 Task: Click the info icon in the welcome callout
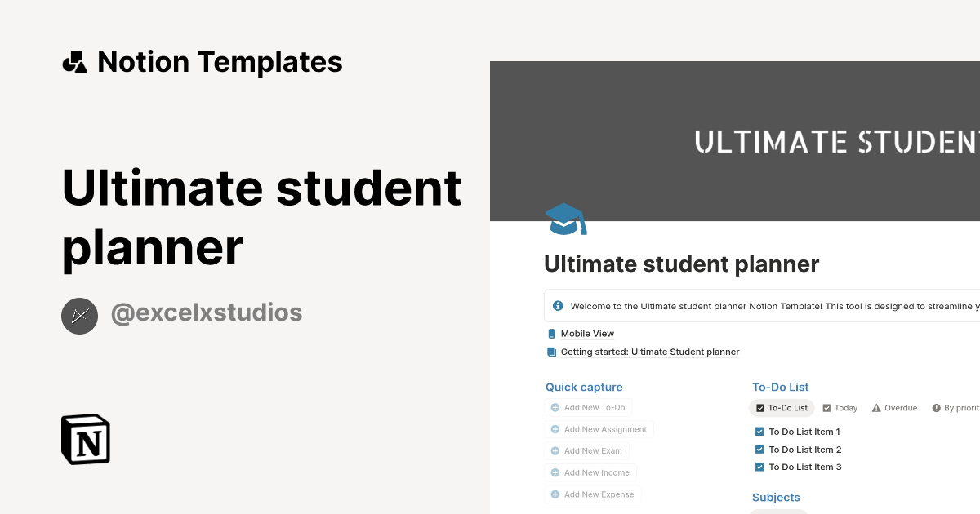click(558, 306)
